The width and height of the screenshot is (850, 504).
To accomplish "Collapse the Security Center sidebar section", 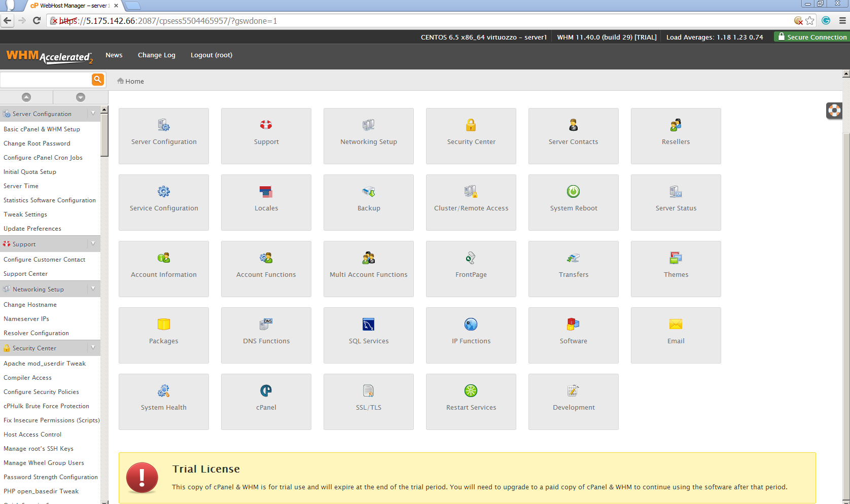I will coord(93,348).
